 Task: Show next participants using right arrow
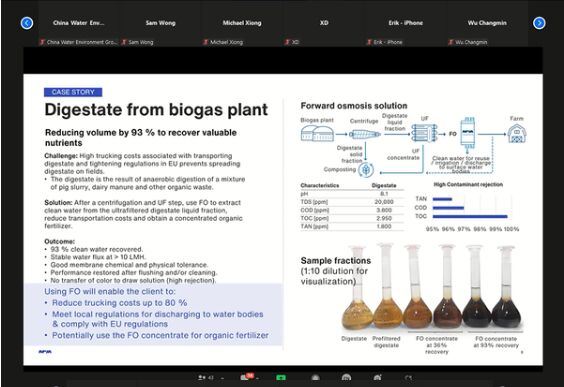pyautogui.click(x=539, y=23)
